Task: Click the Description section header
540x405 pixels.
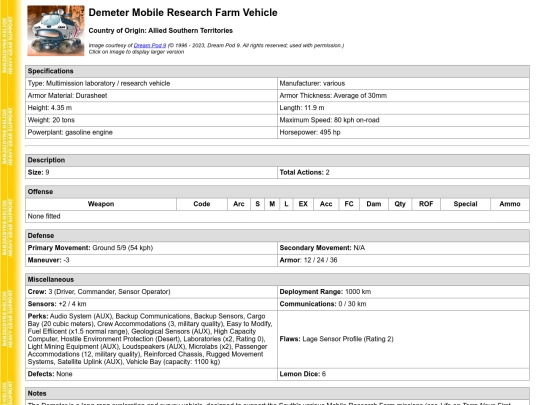Action: click(x=277, y=160)
